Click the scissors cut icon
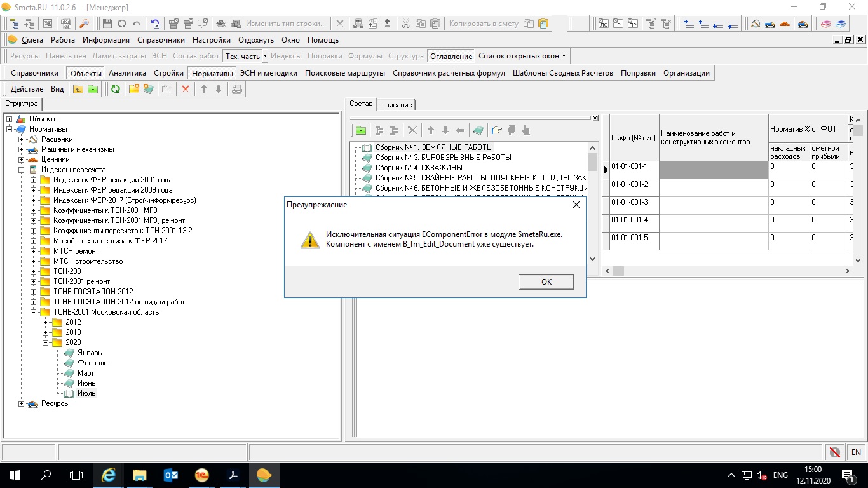 pos(405,24)
